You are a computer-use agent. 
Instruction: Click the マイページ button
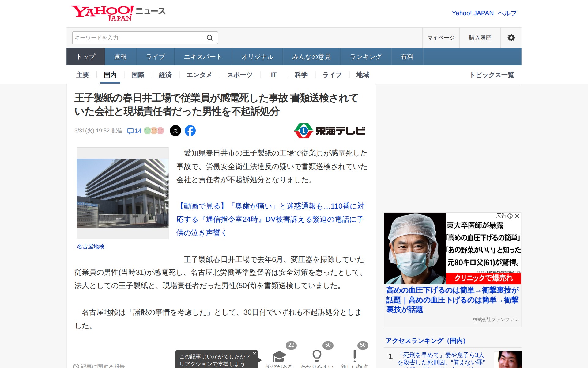click(x=441, y=38)
